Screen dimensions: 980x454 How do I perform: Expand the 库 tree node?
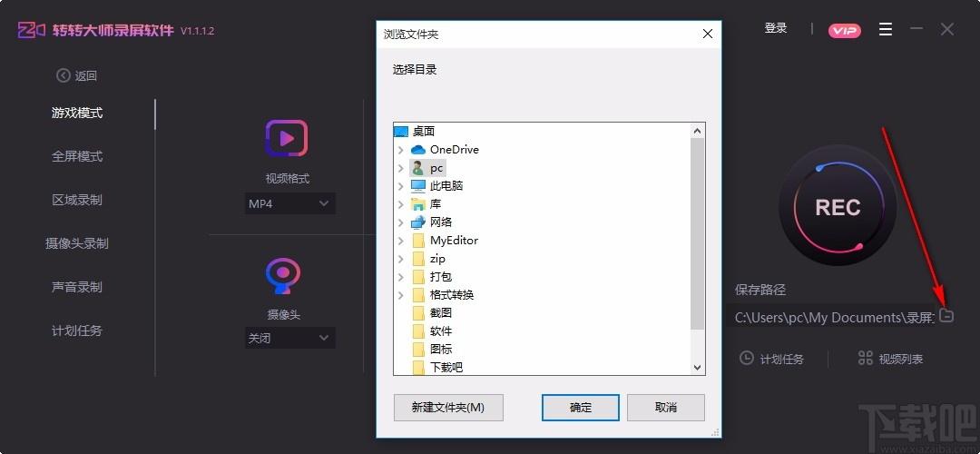tap(401, 204)
